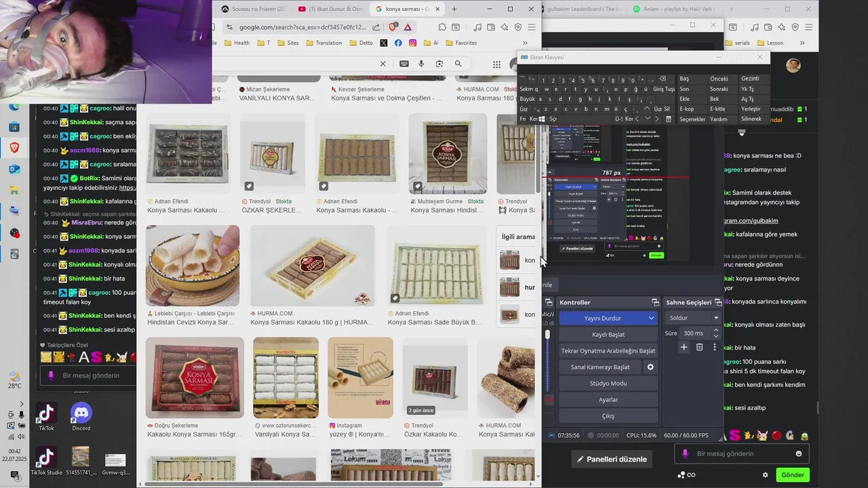The width and height of the screenshot is (868, 488).
Task: Open the Health bookmarks folder
Action: pos(235,43)
